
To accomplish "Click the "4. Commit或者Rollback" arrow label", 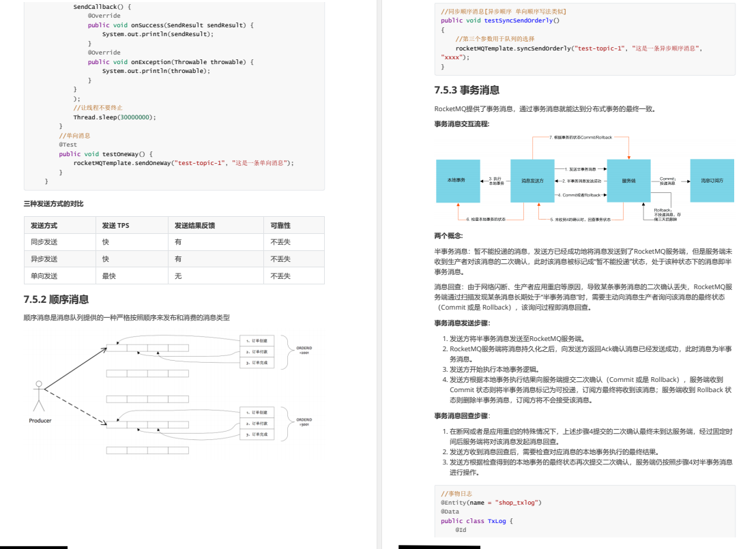I will pyautogui.click(x=579, y=195).
